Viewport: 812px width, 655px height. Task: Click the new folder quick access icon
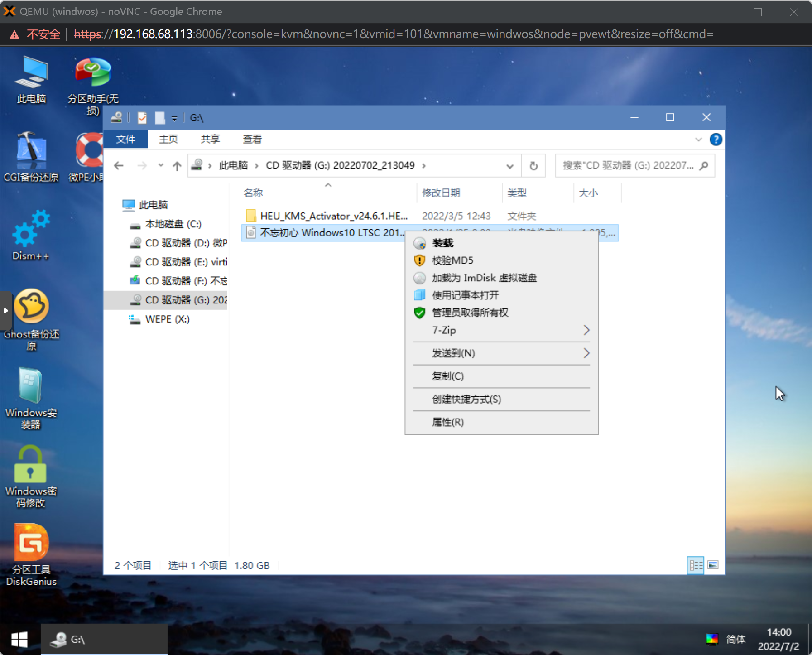click(160, 118)
